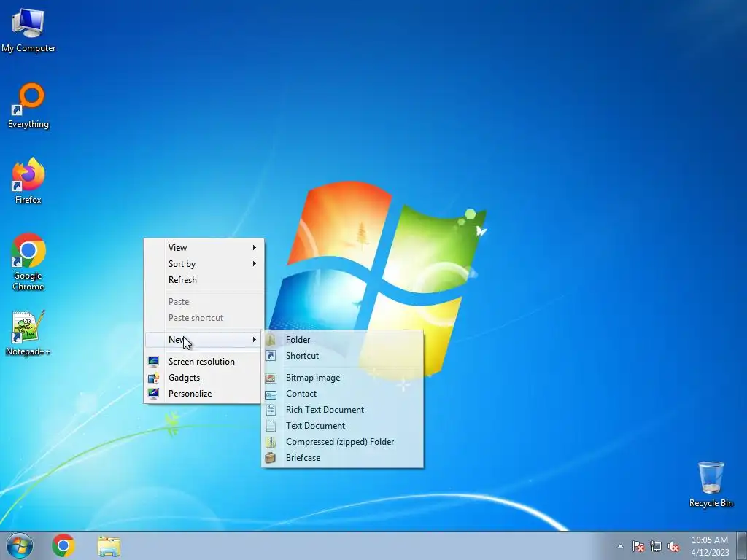Click the Show desktop button
The height and width of the screenshot is (560, 747).
(x=742, y=545)
